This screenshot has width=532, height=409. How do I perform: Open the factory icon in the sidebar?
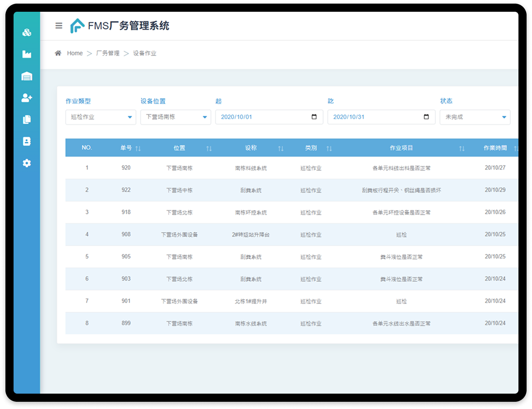(x=27, y=54)
